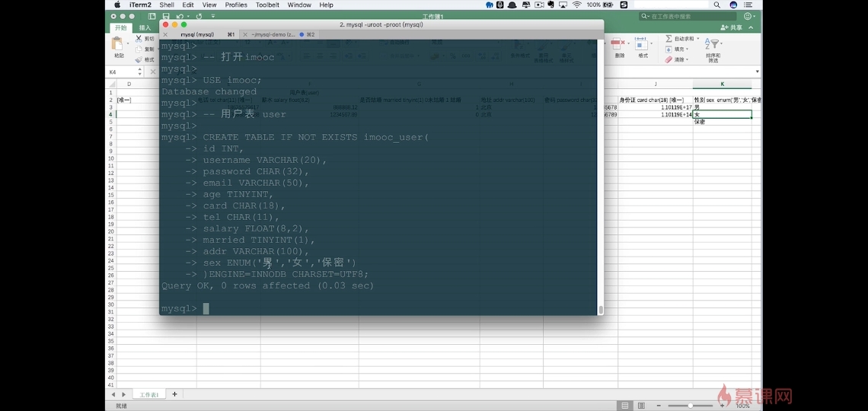Image resolution: width=868 pixels, height=411 pixels.
Task: Open the Excel 开始 (Home) ribbon tab
Action: coord(120,27)
